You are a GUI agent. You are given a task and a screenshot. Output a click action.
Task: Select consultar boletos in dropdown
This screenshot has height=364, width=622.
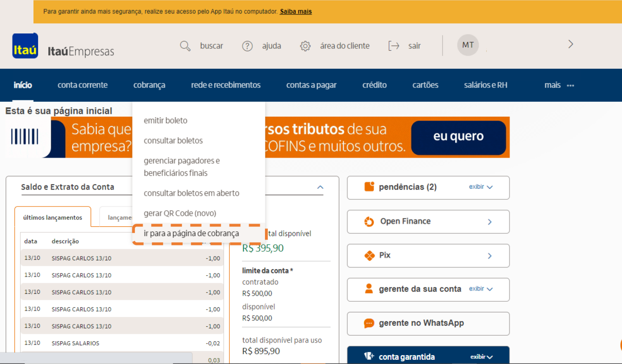173,140
